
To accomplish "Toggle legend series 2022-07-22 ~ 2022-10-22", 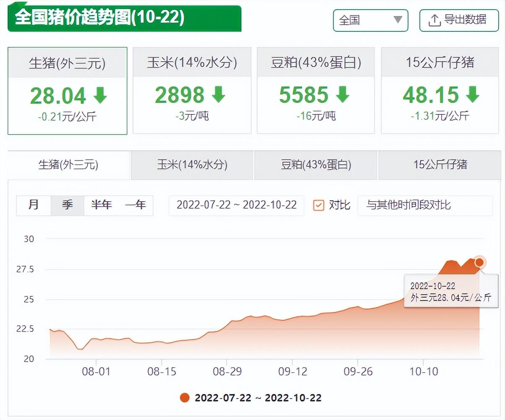I will point(250,397).
